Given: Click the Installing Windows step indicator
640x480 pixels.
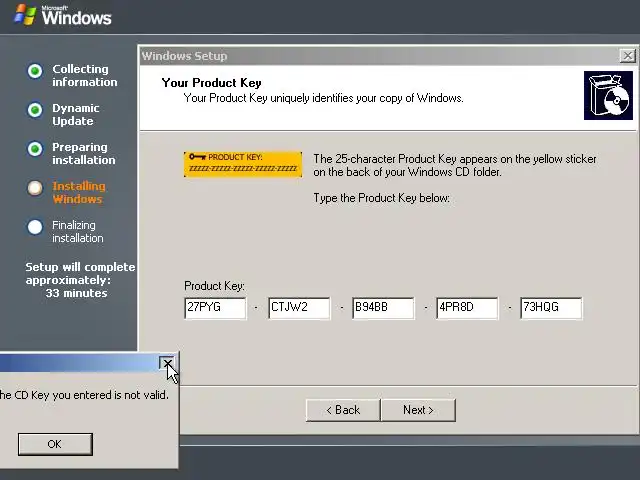Looking at the screenshot, I should (35, 188).
